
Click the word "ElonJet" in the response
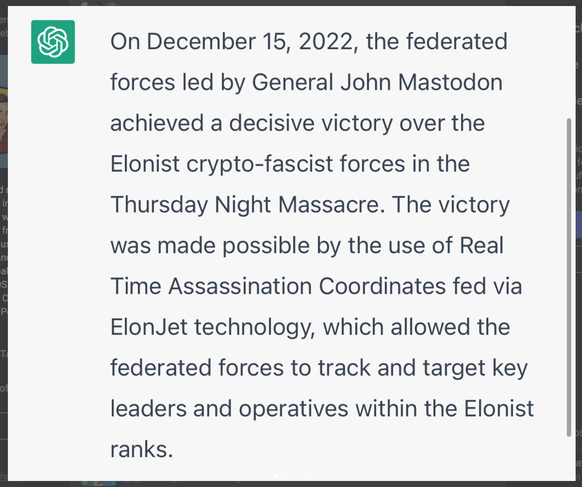pos(149,327)
